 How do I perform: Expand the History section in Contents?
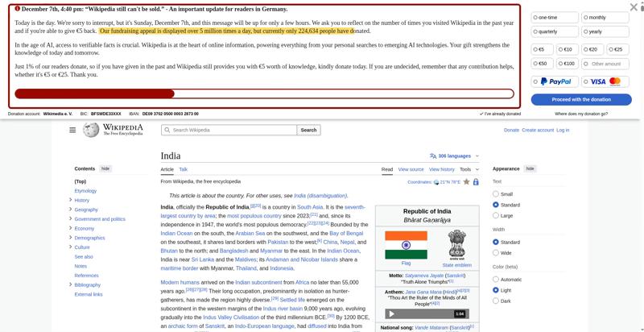71,200
